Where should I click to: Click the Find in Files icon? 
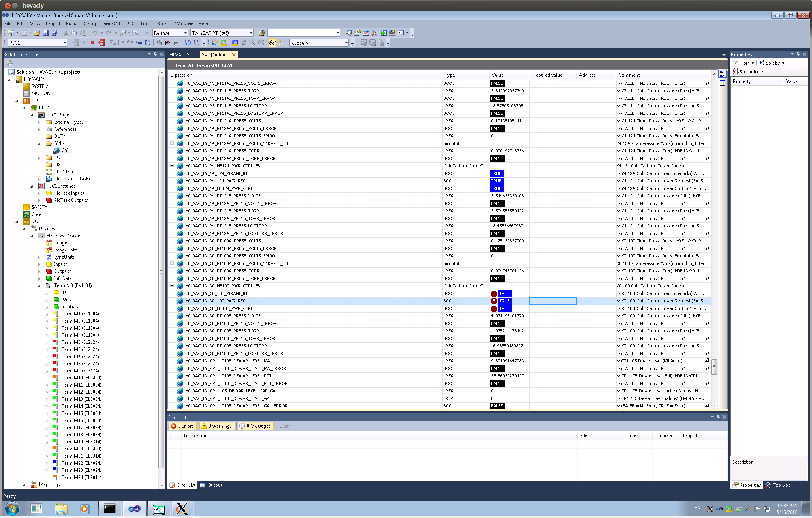point(261,33)
